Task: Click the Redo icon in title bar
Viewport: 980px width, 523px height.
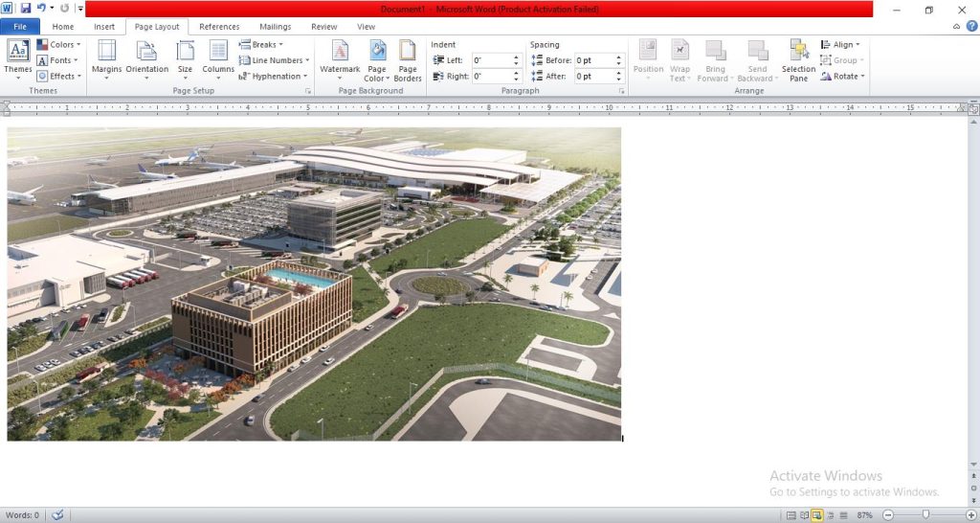Action: tap(64, 9)
